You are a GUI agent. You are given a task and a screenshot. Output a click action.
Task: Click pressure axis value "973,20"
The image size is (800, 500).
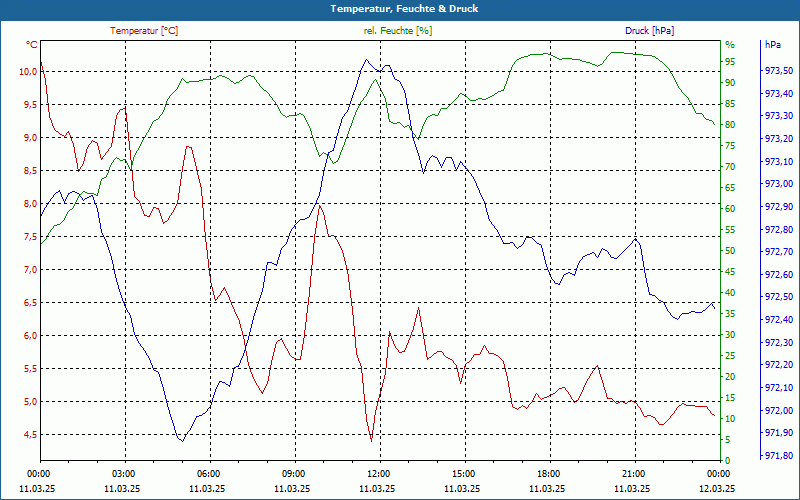(x=779, y=139)
